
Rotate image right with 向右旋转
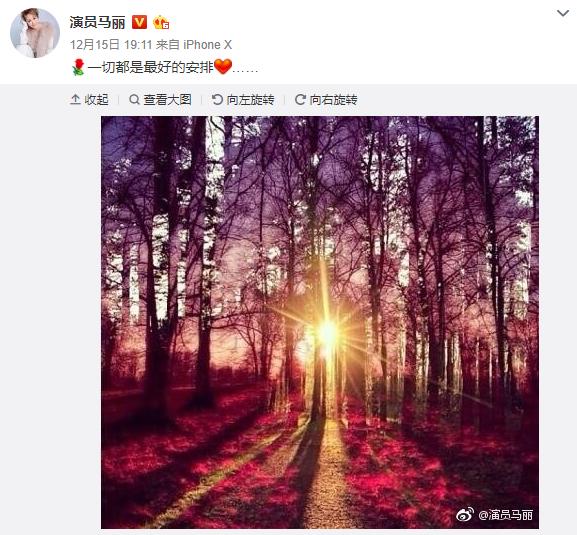(x=326, y=100)
